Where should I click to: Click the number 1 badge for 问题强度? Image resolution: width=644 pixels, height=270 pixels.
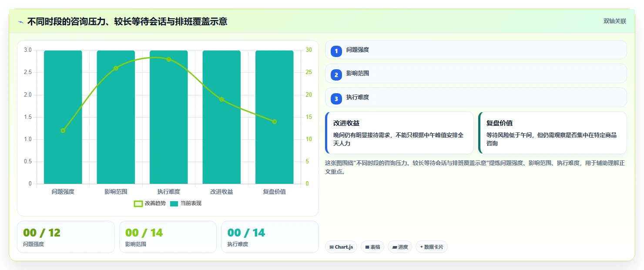coord(336,51)
